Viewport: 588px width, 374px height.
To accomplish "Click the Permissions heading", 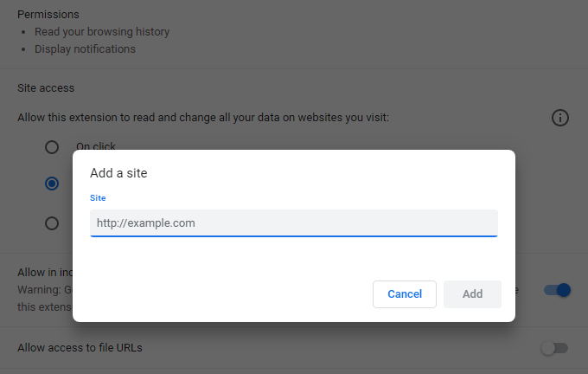I will tap(48, 14).
